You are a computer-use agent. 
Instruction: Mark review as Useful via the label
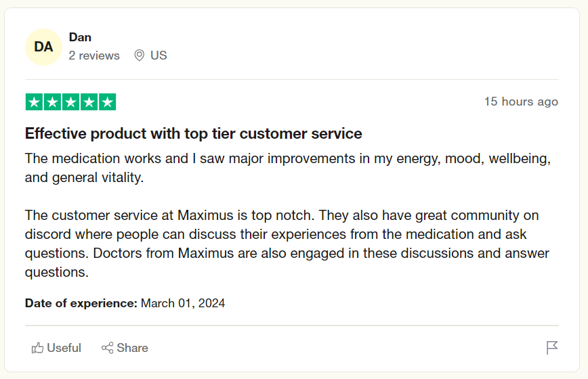pos(64,348)
